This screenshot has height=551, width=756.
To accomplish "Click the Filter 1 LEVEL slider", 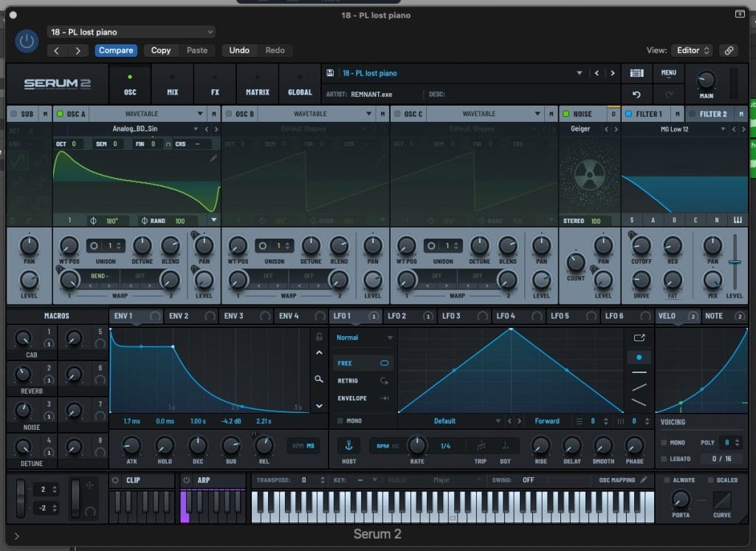I will coord(735,262).
